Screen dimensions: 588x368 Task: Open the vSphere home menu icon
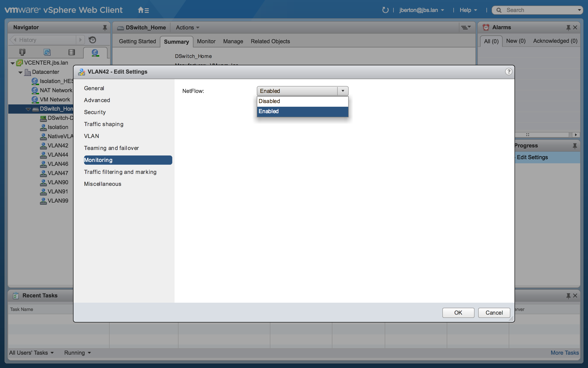pyautogui.click(x=143, y=10)
